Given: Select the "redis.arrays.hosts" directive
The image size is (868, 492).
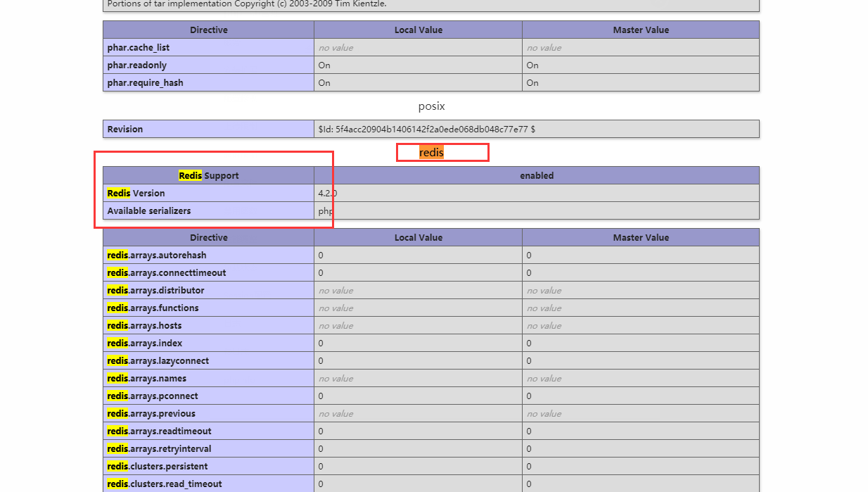Looking at the screenshot, I should click(144, 326).
